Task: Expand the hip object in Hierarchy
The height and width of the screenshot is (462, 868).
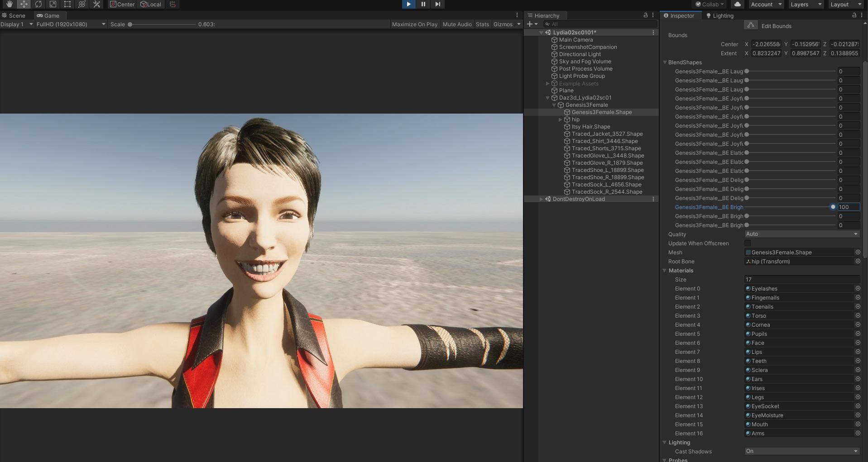Action: pos(561,119)
